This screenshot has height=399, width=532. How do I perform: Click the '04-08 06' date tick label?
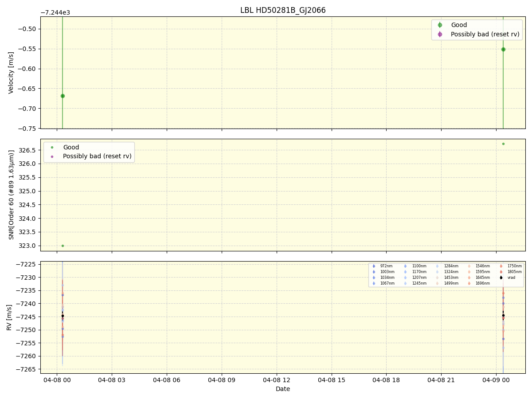167,380
